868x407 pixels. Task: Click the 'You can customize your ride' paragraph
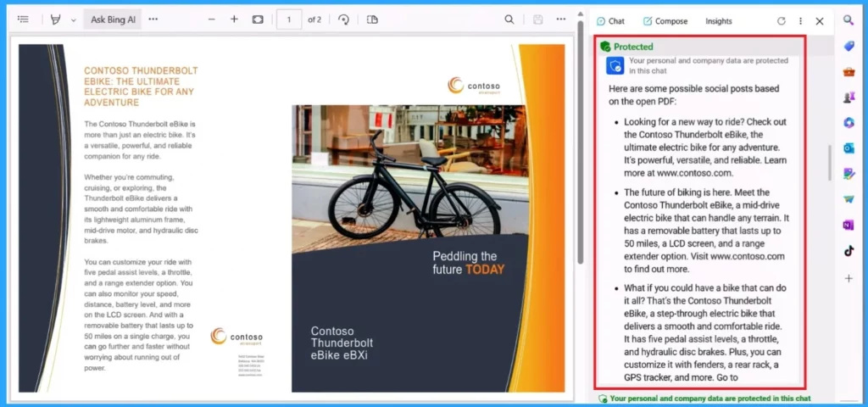click(139, 315)
